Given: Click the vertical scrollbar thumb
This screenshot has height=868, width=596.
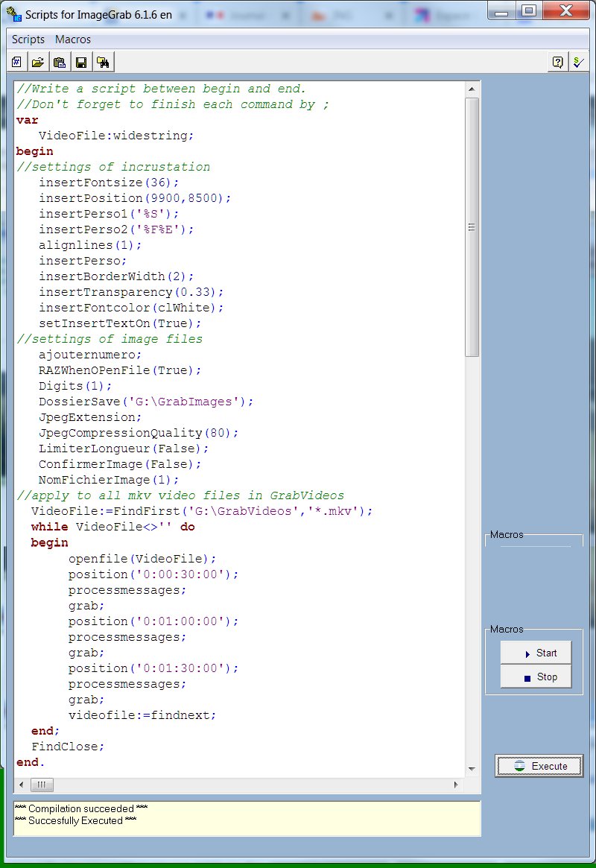Looking at the screenshot, I should point(472,227).
